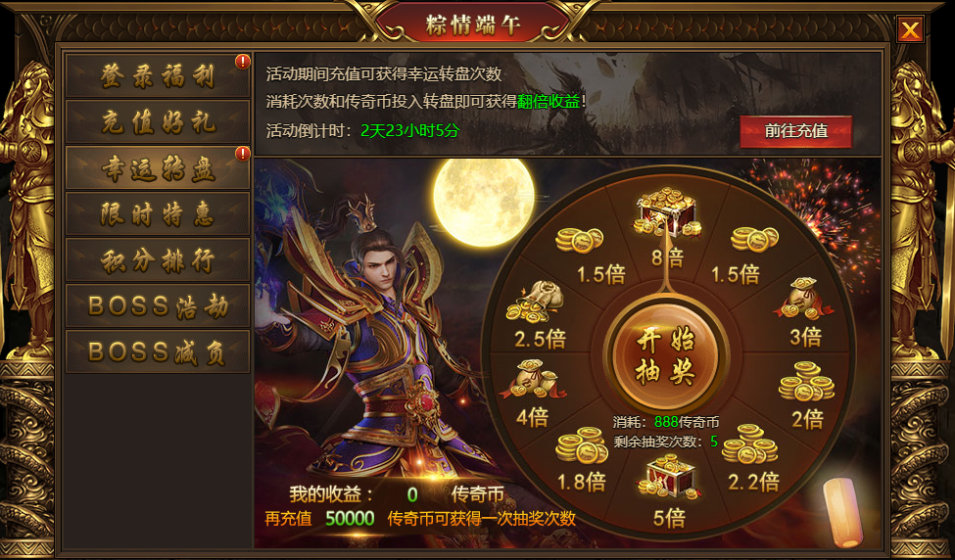This screenshot has height=560, width=955.
Task: Open the BOSS浩劫 tab
Action: click(x=158, y=306)
